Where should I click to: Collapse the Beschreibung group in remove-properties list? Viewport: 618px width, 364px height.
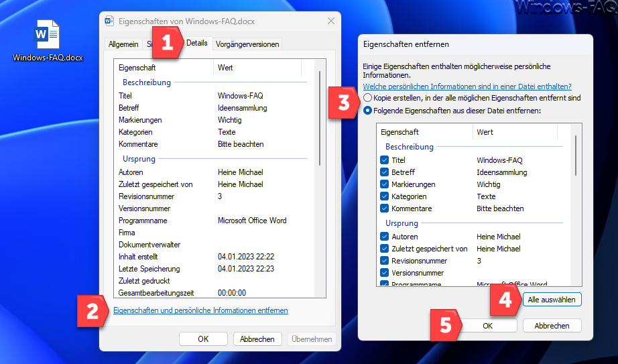point(410,147)
